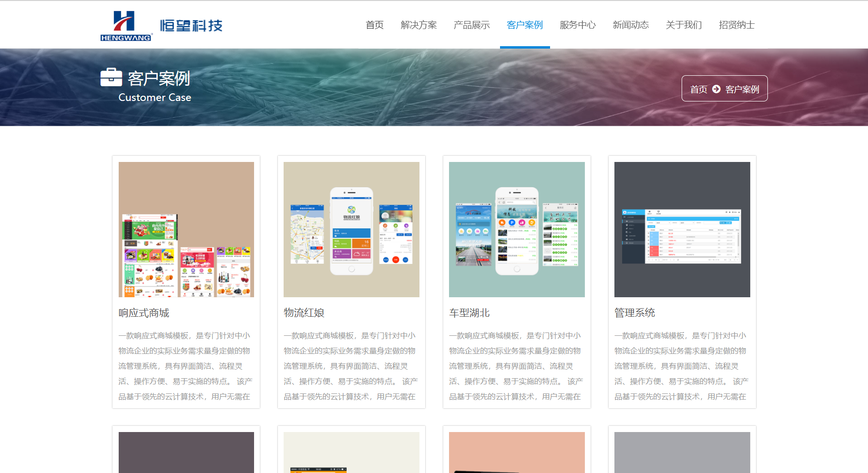Click the 客户案例 banner heading
This screenshot has width=868, height=473.
[159, 78]
